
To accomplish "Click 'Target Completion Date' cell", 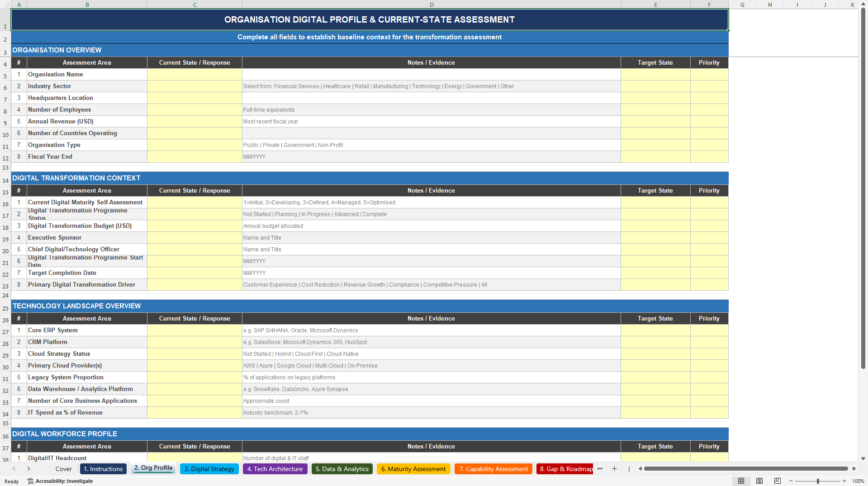I will tap(87, 273).
